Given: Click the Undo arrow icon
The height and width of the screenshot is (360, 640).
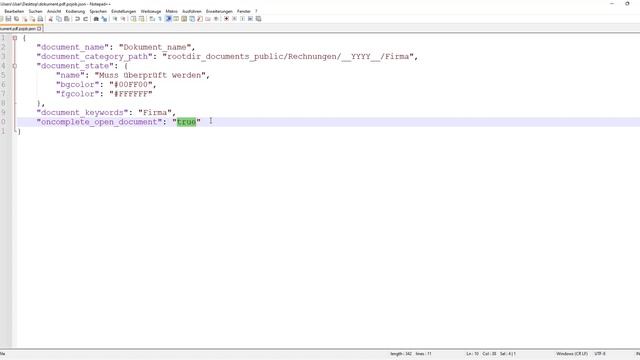Looking at the screenshot, I should (77, 19).
